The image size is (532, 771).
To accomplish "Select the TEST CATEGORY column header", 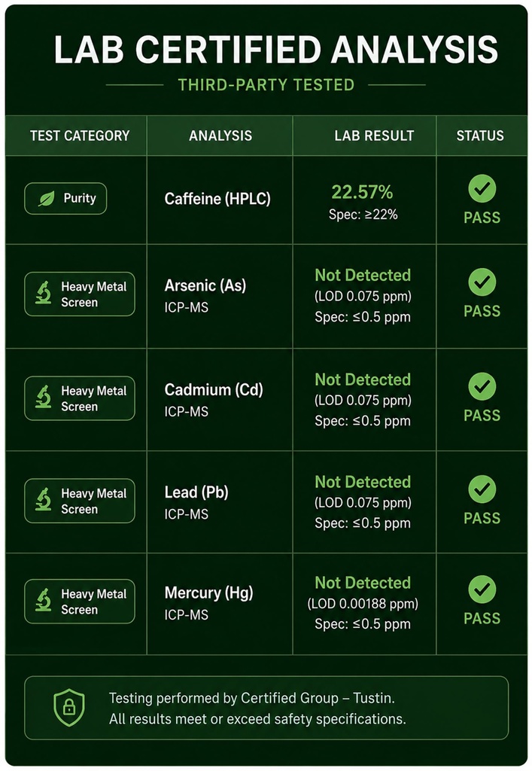I will (80, 136).
